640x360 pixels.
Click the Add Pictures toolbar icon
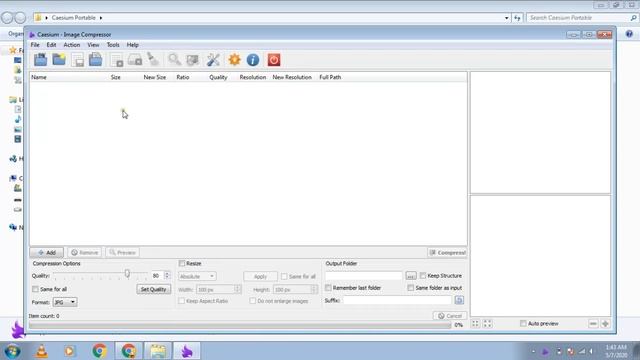click(x=40, y=60)
